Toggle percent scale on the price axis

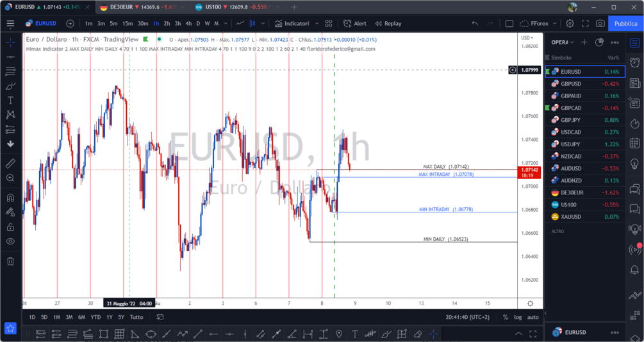[505, 317]
